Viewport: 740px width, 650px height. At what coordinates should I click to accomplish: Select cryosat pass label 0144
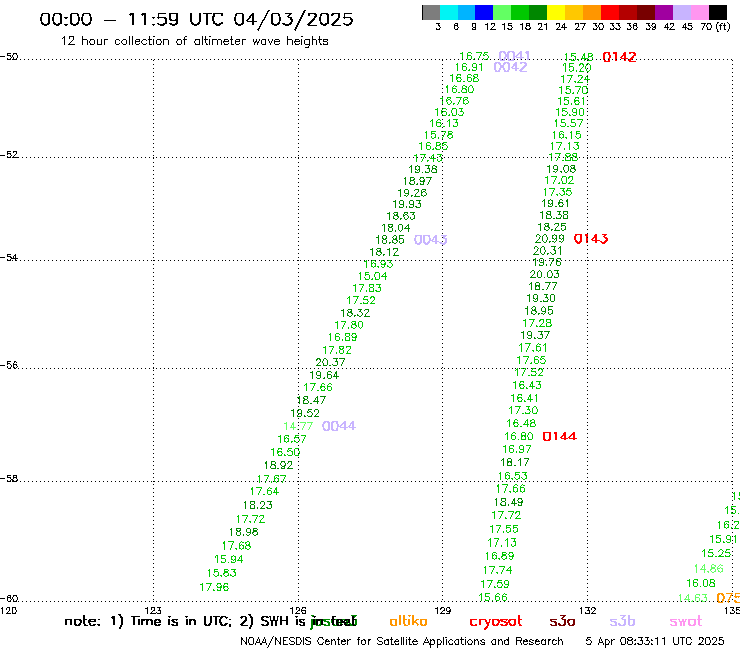pos(560,436)
